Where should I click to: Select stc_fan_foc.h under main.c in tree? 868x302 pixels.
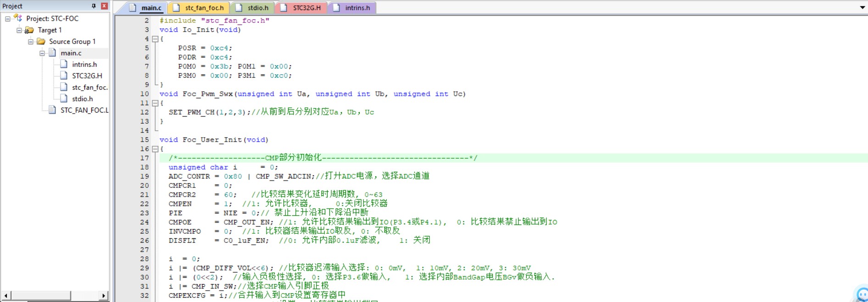(90, 88)
